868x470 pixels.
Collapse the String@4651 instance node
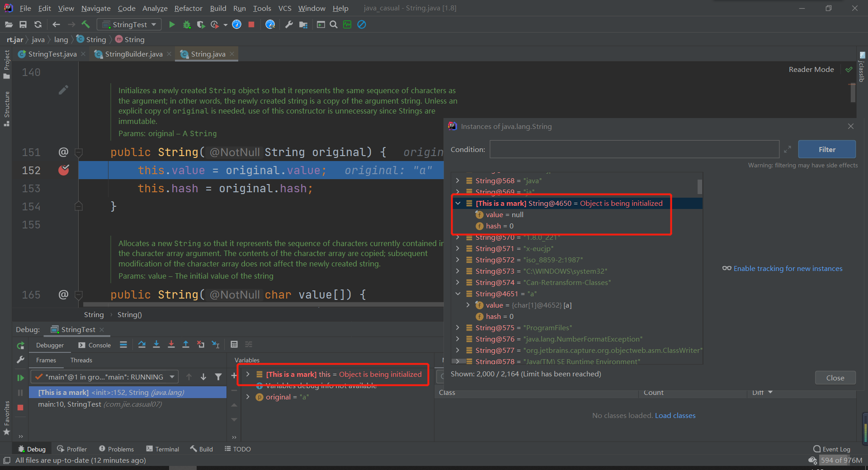(458, 294)
